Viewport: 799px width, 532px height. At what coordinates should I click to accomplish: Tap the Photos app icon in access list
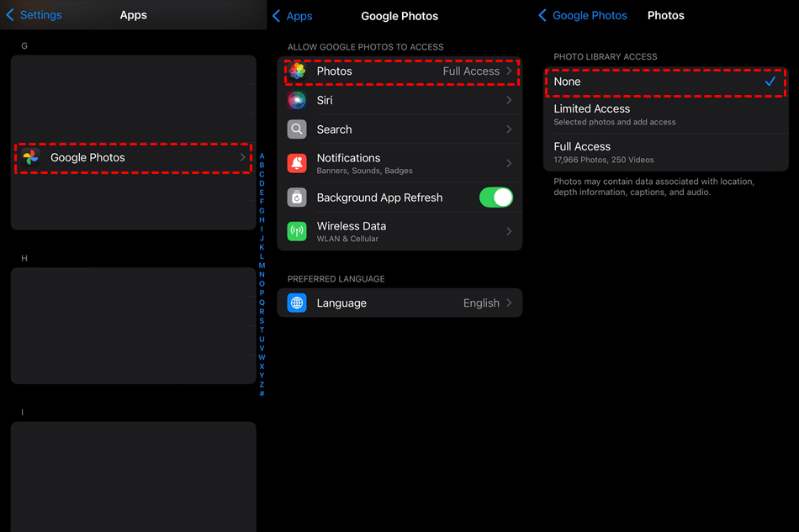point(297,71)
